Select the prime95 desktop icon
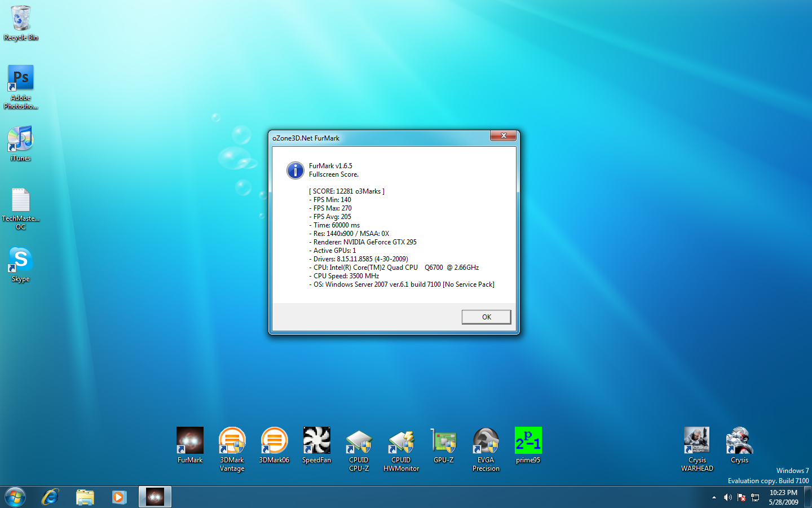The height and width of the screenshot is (508, 812). tap(528, 445)
